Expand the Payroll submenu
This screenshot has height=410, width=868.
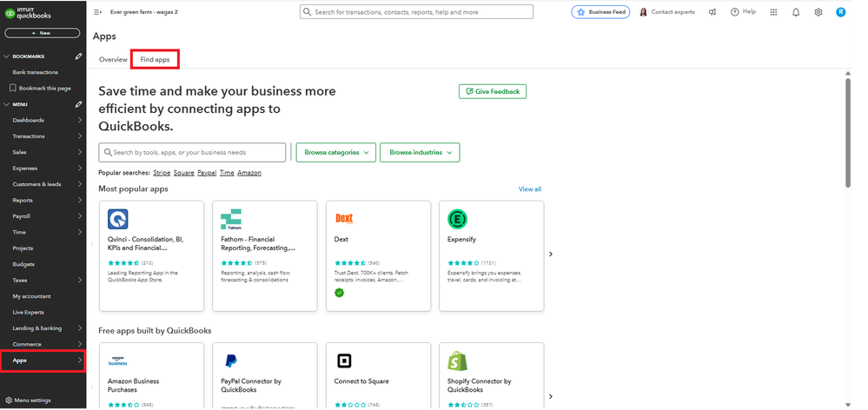[80, 216]
